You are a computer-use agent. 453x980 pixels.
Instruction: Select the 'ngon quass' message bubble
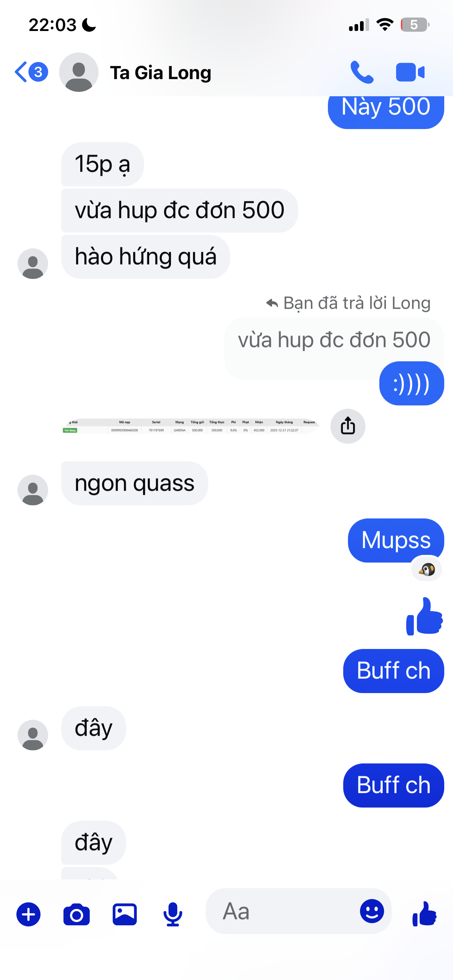(135, 483)
